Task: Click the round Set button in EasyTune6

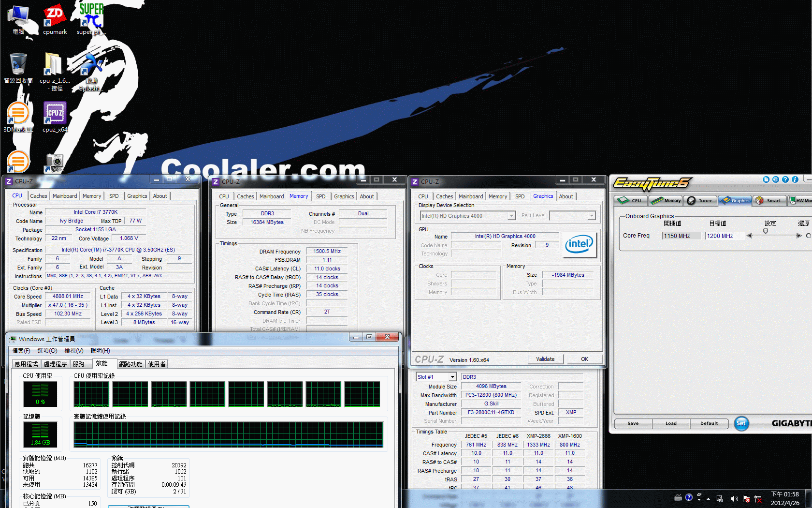Action: pyautogui.click(x=741, y=423)
